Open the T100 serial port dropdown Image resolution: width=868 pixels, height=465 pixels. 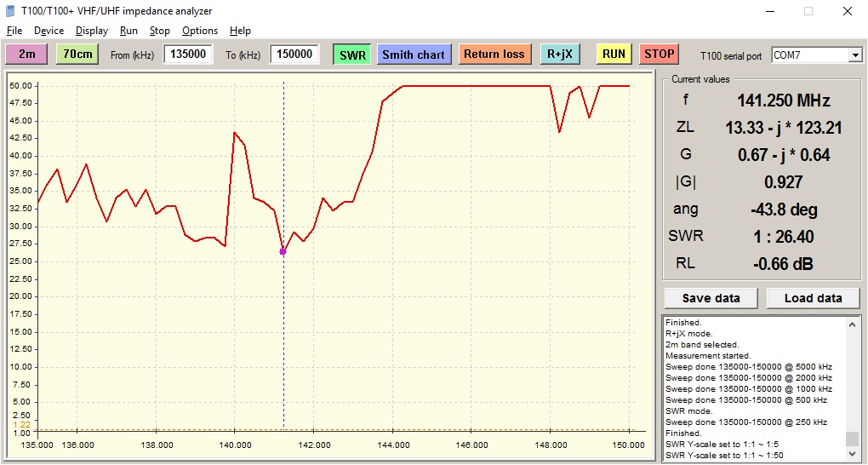click(x=854, y=55)
